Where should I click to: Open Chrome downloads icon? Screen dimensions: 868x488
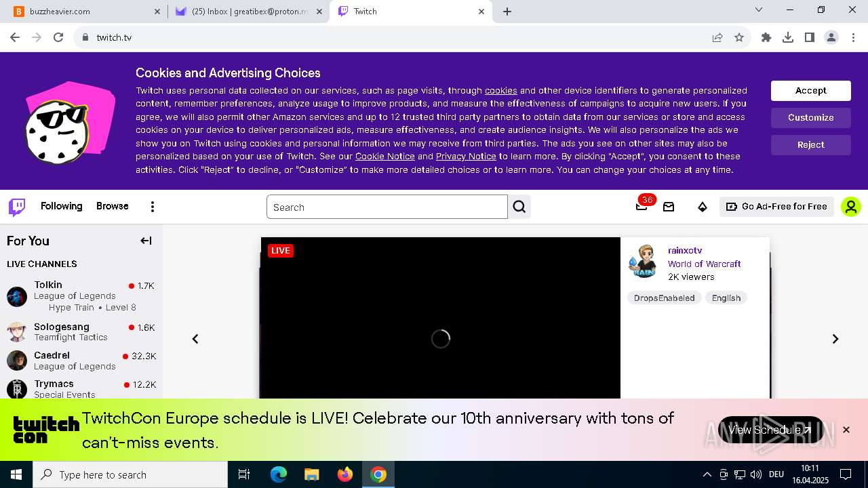tap(788, 37)
